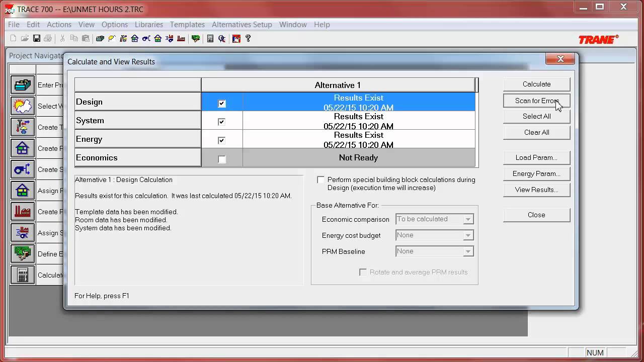Click the Not Ready cell for Economics
Viewport: 644px width, 362px height.
point(358,157)
